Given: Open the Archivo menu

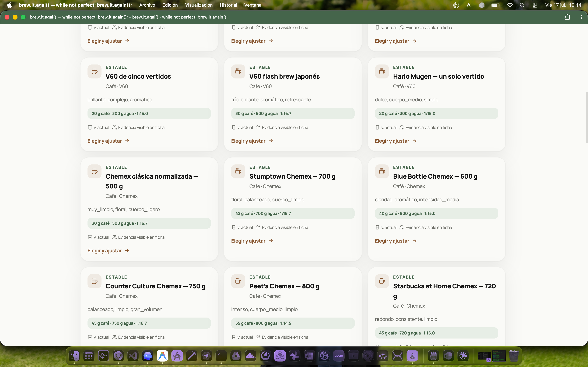Looking at the screenshot, I should coord(147,5).
